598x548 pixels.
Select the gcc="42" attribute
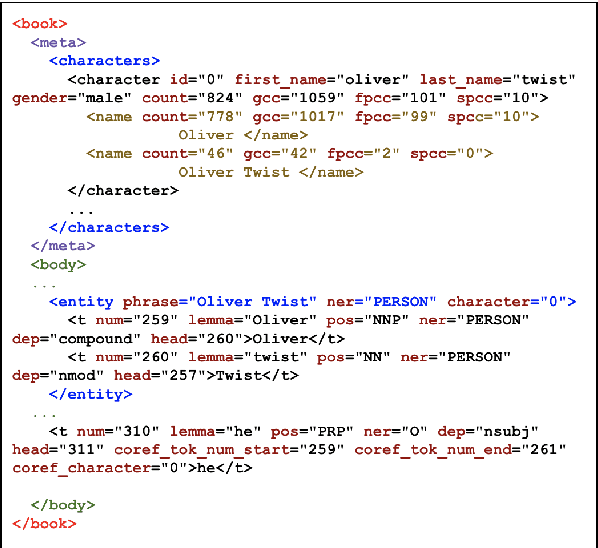tap(280, 154)
